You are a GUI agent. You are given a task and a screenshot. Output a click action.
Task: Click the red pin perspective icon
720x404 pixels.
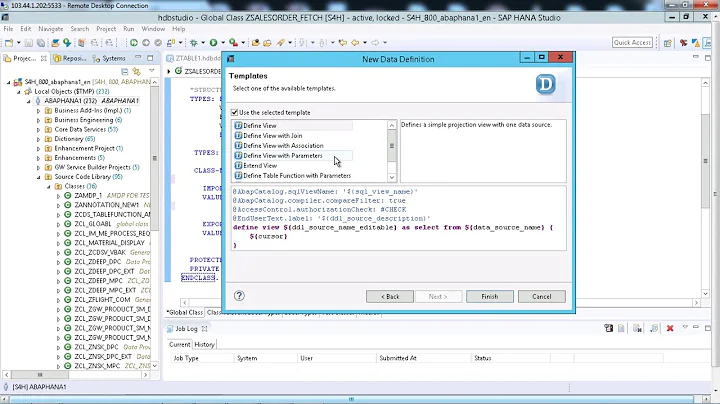click(684, 43)
